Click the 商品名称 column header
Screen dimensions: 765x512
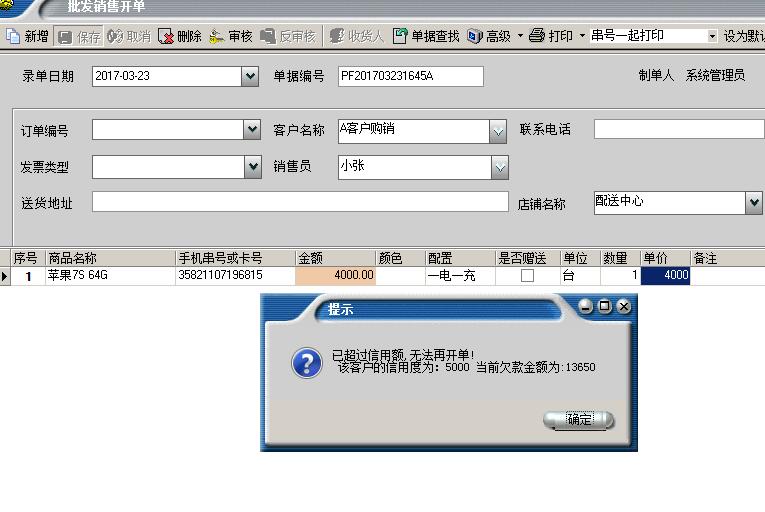[x=110, y=258]
